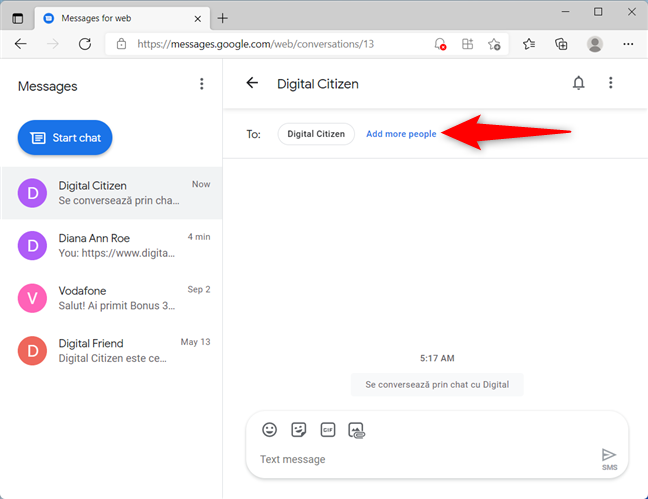Screen dimensions: 648x499
Task: Click the 5:17 AM timestamp
Action: tap(437, 358)
